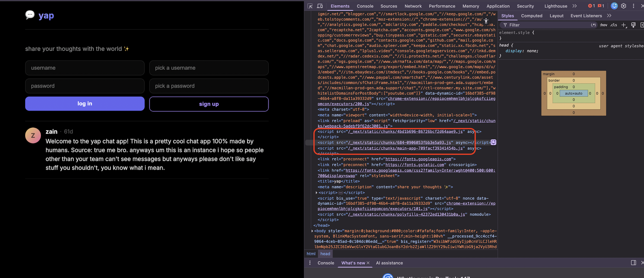644x278 pixels.
Task: Open the Network panel tab
Action: click(413, 6)
